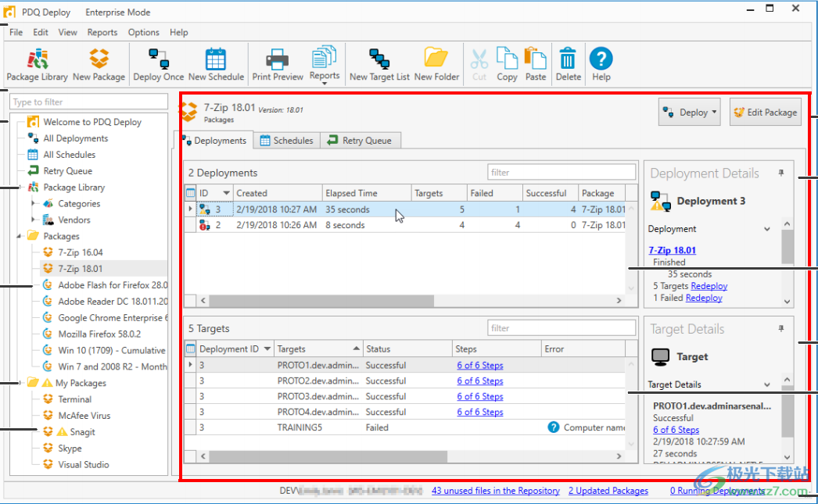Select the McAfee Virus package
The height and width of the screenshot is (504, 818).
[x=84, y=416]
